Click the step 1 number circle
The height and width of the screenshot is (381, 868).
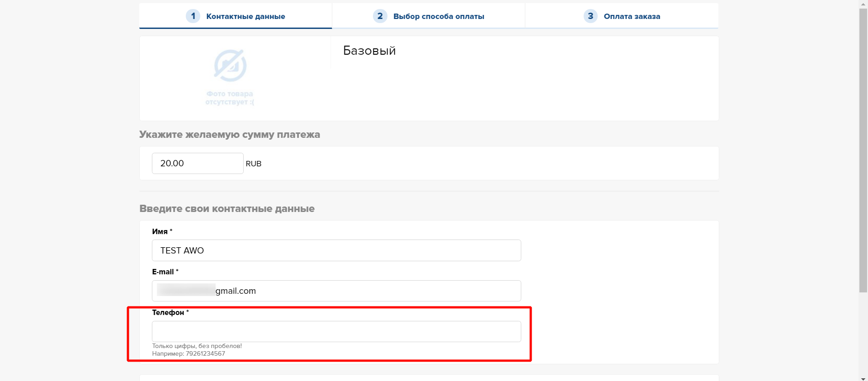click(193, 16)
